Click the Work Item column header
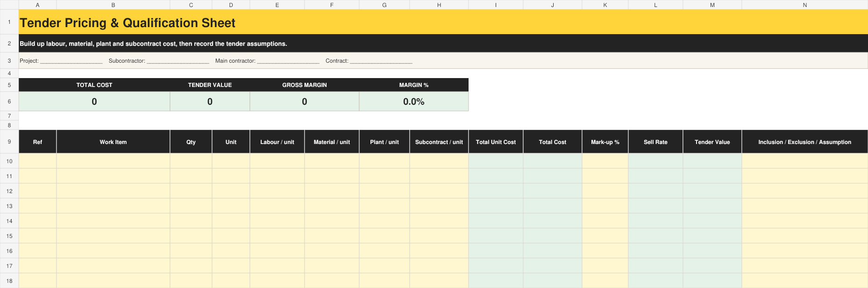The width and height of the screenshot is (868, 288). [x=113, y=142]
